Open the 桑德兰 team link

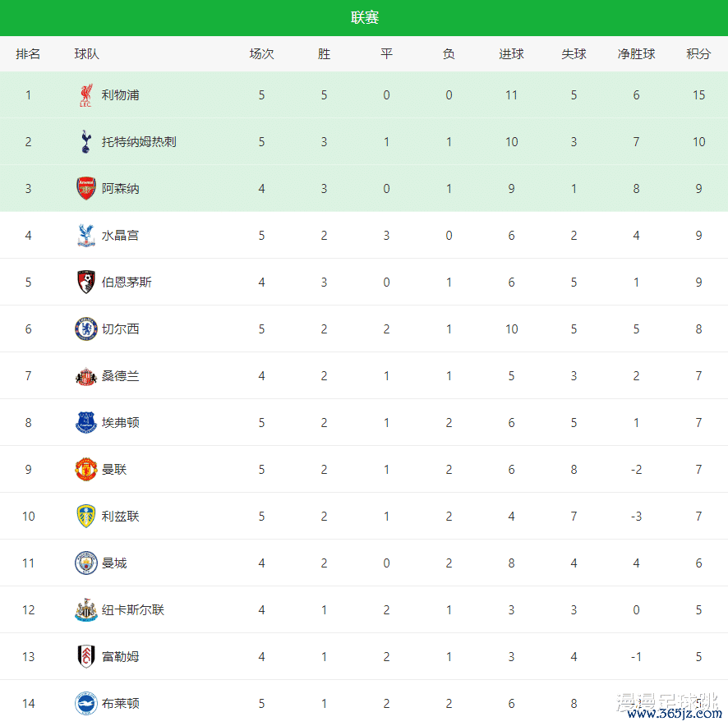click(x=121, y=376)
